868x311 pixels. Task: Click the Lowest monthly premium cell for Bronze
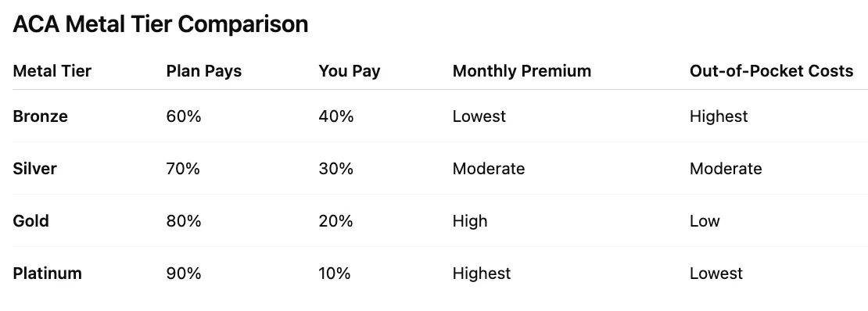[479, 116]
